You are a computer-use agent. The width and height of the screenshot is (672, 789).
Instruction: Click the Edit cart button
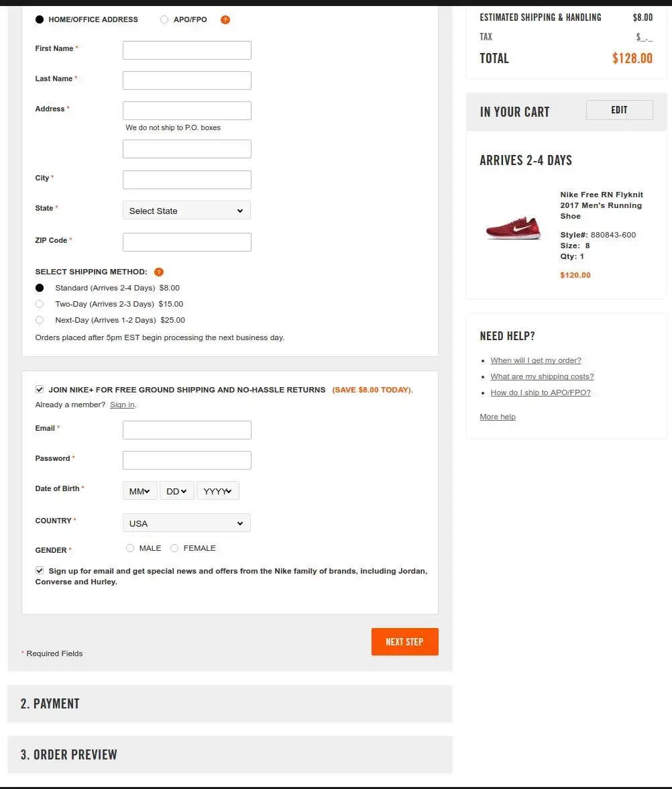pos(619,110)
